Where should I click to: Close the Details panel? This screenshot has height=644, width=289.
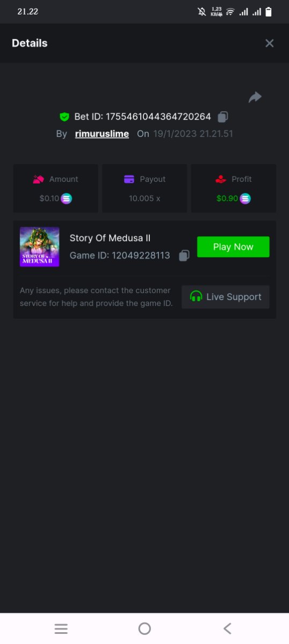[270, 43]
